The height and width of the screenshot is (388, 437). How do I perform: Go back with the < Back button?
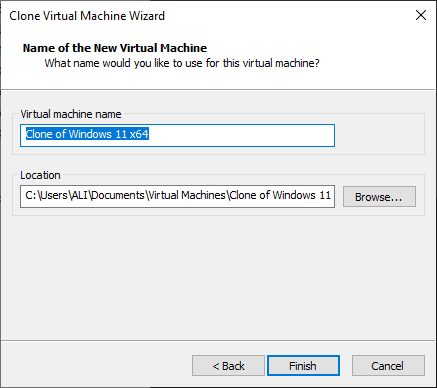point(228,366)
